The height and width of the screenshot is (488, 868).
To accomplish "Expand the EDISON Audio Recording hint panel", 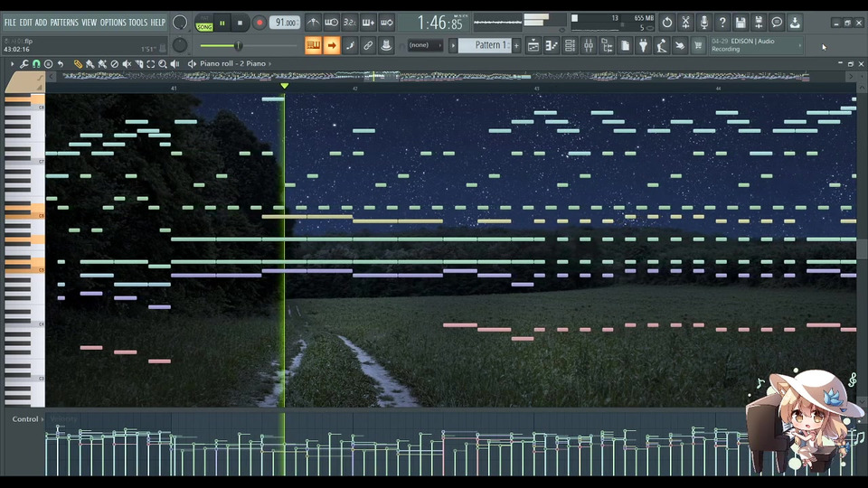I will pos(756,45).
